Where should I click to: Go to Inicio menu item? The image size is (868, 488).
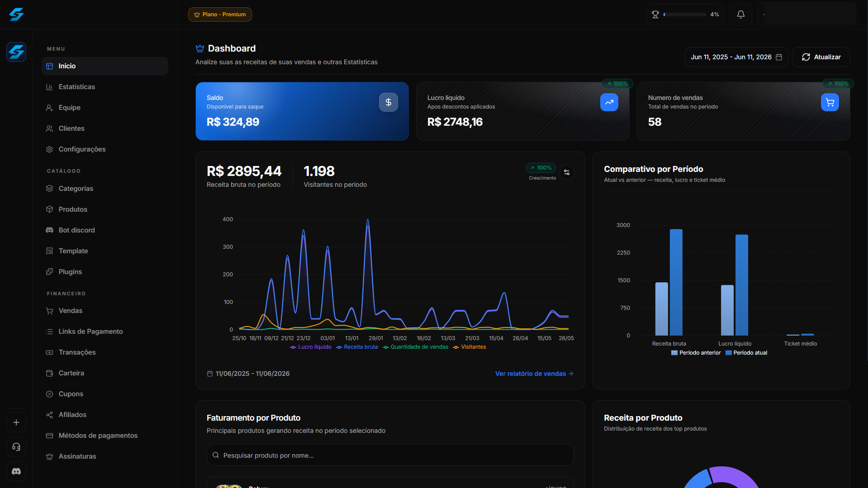105,66
